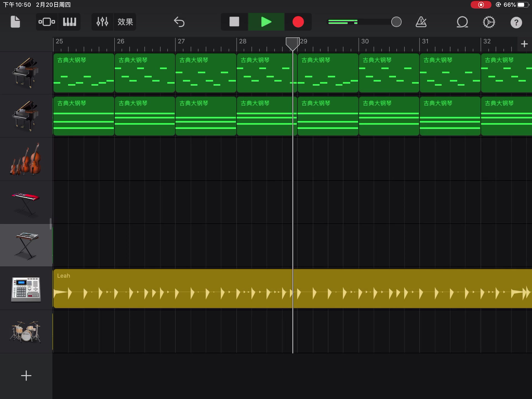Screen dimensions: 532x399
Task: Tap bar 25 on the ruler
Action: [59, 41]
